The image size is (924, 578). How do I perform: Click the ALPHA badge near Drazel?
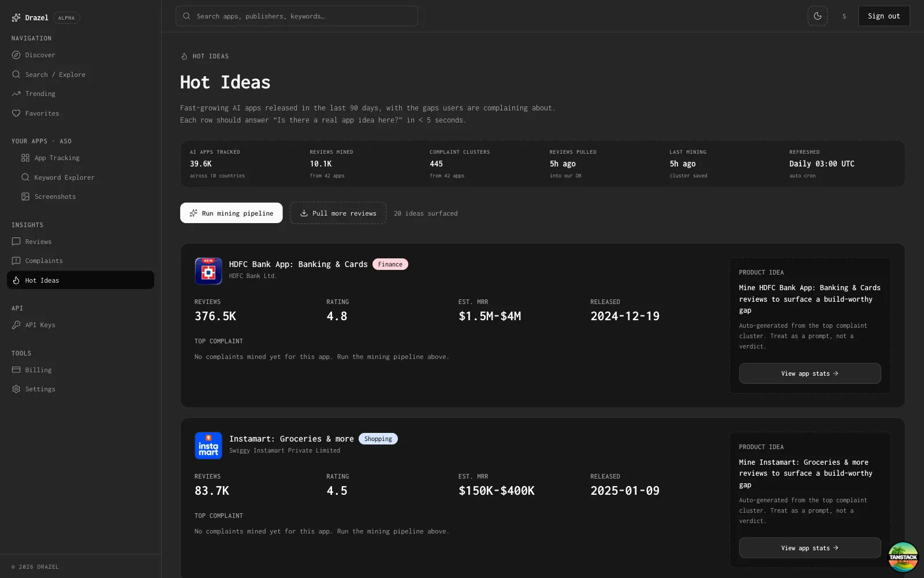pos(66,18)
